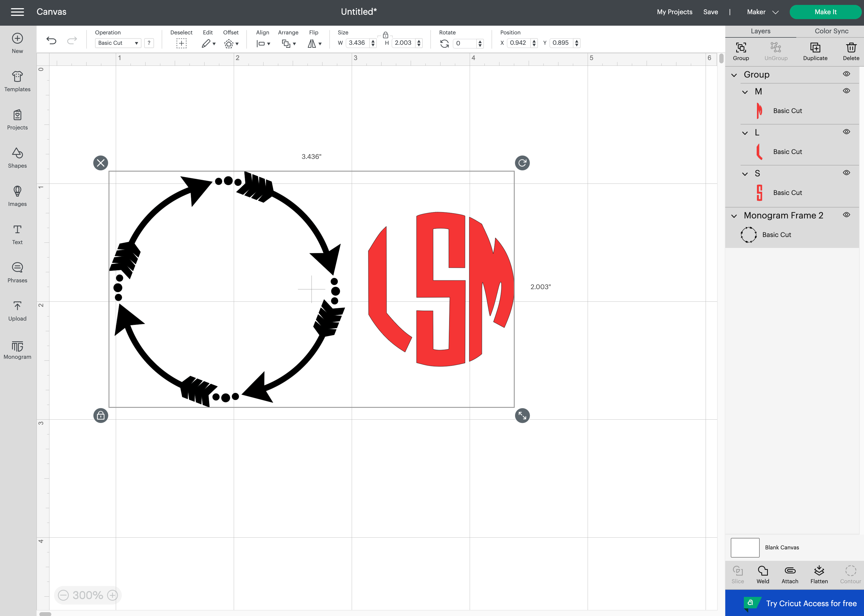Click the Save button
The height and width of the screenshot is (616, 864).
pyautogui.click(x=711, y=11)
